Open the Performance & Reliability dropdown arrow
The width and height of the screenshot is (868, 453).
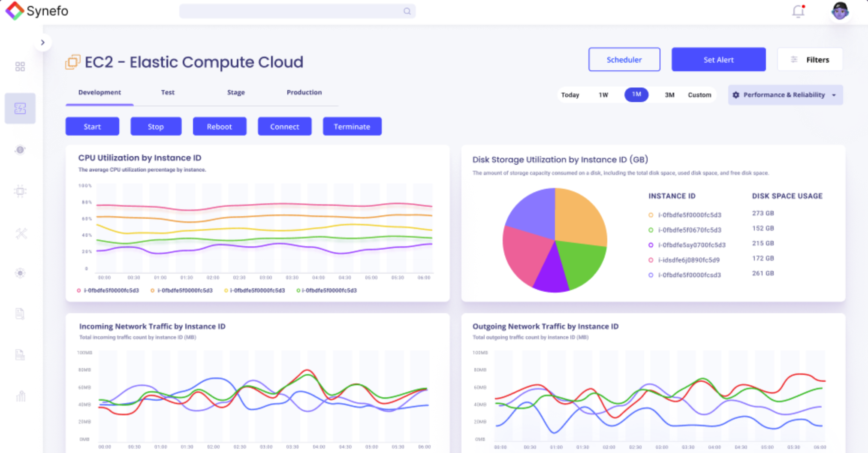834,95
